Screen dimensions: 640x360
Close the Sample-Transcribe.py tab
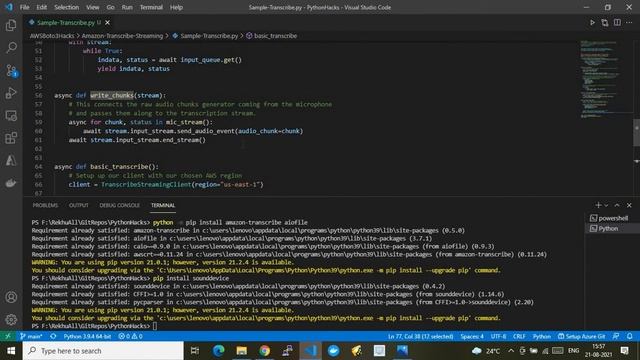click(107, 22)
